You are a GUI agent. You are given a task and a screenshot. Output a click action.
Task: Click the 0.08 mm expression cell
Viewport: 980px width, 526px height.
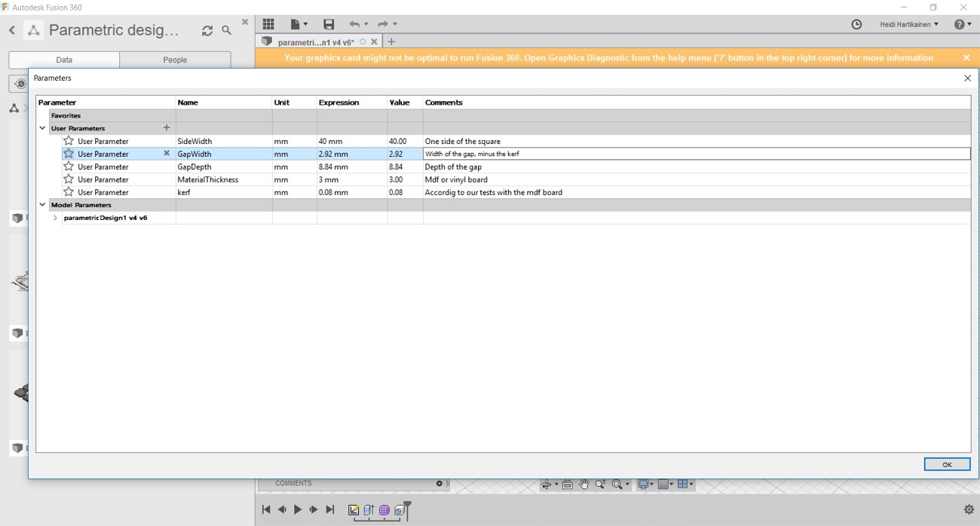tap(352, 192)
